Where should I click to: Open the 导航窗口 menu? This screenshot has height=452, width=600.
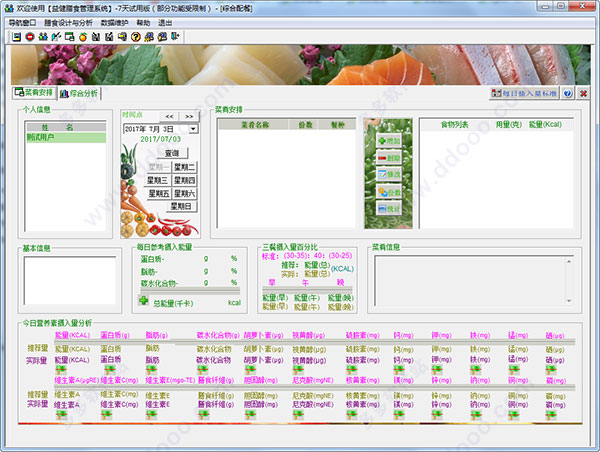click(x=22, y=23)
